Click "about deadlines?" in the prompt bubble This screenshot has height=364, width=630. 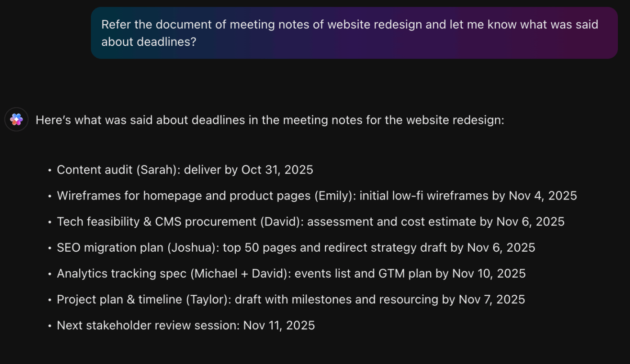tap(149, 42)
